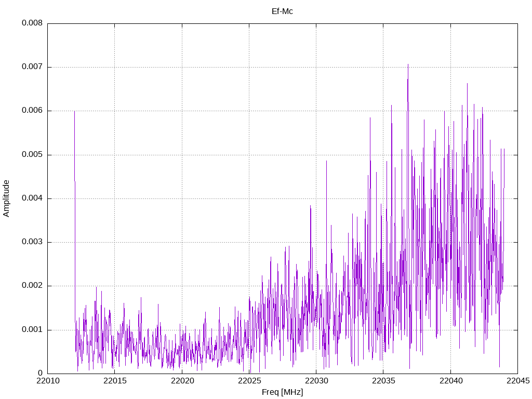Click the 22020 x-axis tick label
The width and height of the screenshot is (532, 399).
[181, 382]
